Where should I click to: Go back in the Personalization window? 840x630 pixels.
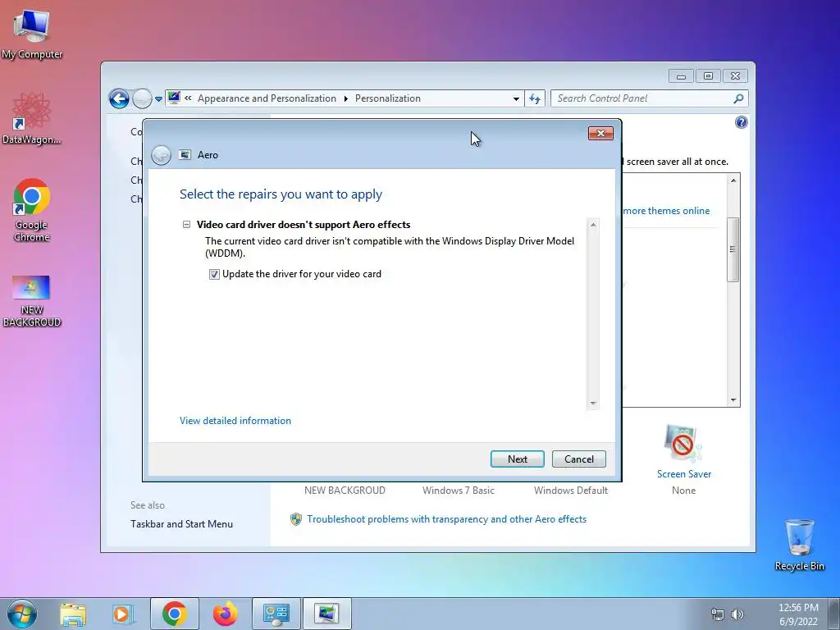[119, 98]
